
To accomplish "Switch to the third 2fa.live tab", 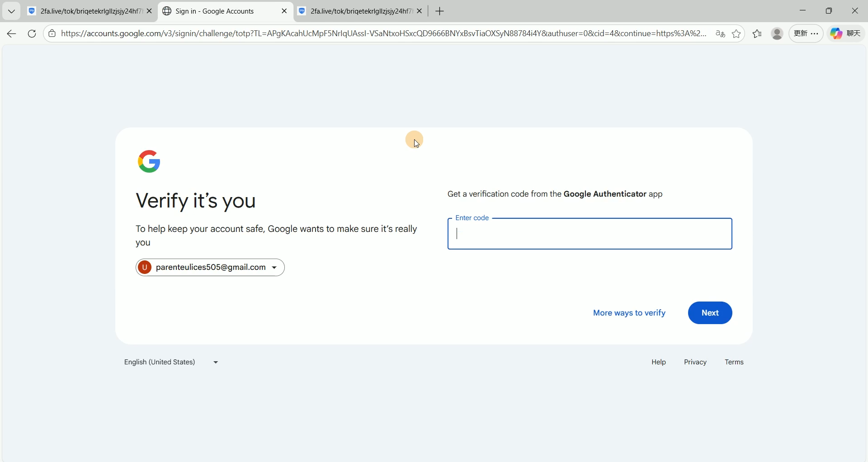I will pyautogui.click(x=356, y=11).
